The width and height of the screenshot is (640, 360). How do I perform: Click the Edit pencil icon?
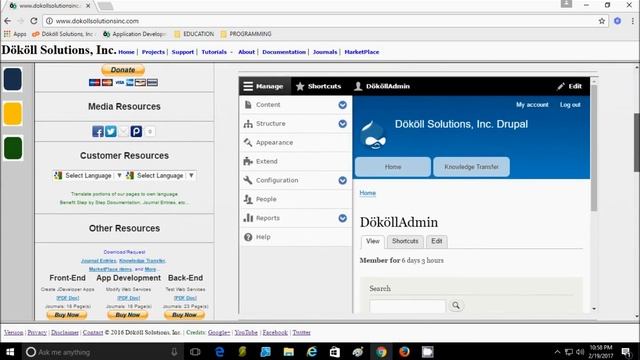click(561, 86)
